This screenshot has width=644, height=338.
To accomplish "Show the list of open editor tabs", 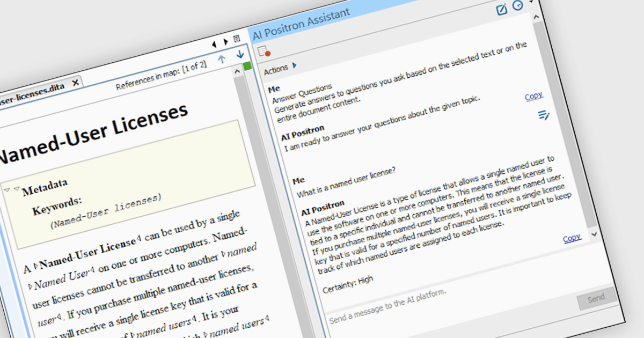I will pyautogui.click(x=236, y=39).
